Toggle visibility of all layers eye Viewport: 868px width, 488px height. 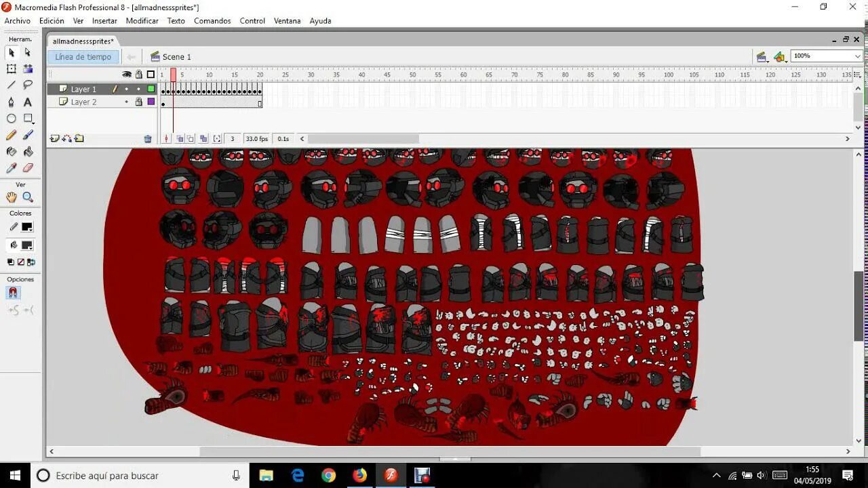click(x=127, y=75)
